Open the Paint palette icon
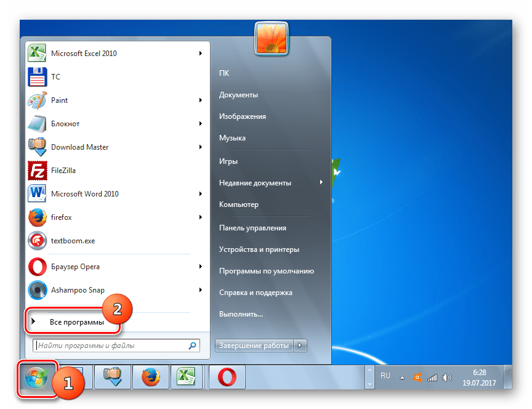Image resolution: width=532 pixels, height=409 pixels. point(37,100)
